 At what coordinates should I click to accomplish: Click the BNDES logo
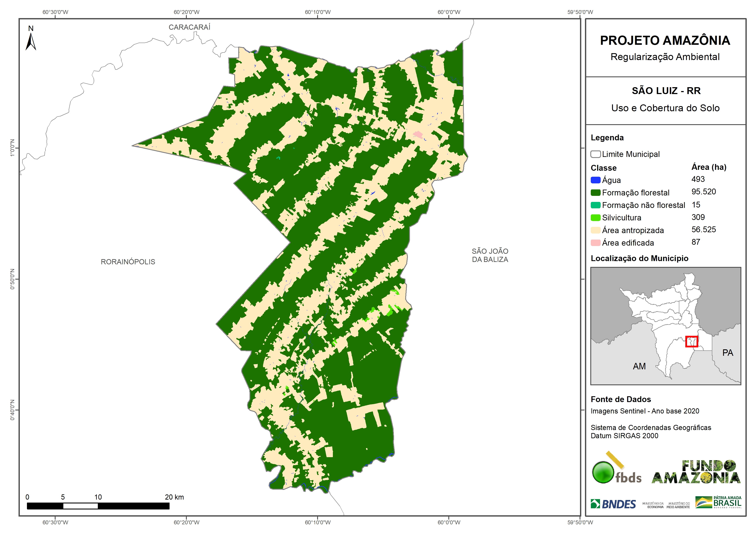[613, 504]
